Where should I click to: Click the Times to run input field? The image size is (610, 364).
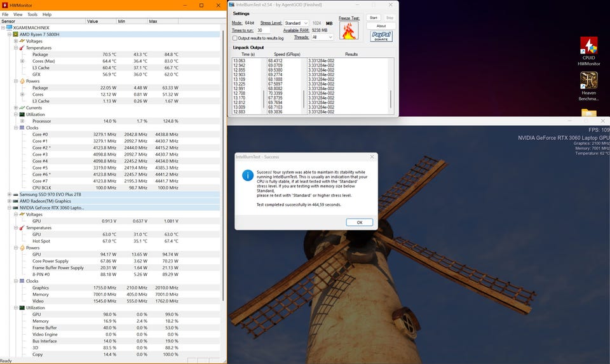(263, 30)
